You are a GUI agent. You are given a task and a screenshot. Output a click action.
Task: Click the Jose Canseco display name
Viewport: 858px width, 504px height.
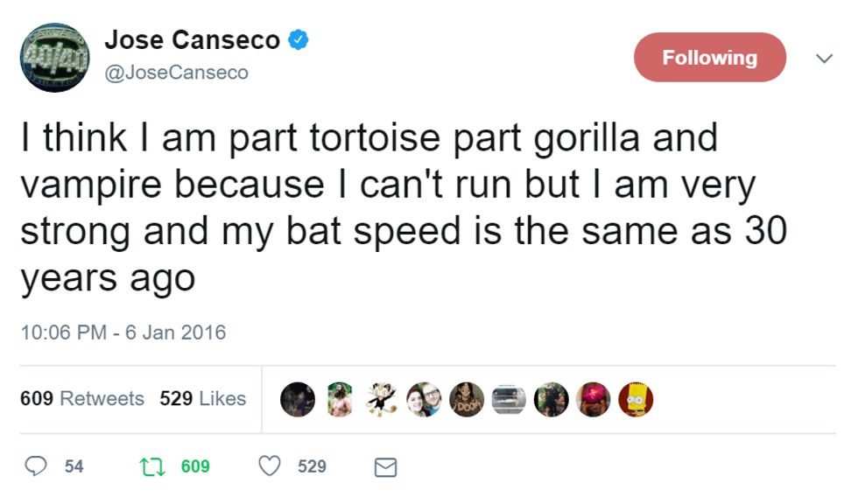tap(192, 39)
